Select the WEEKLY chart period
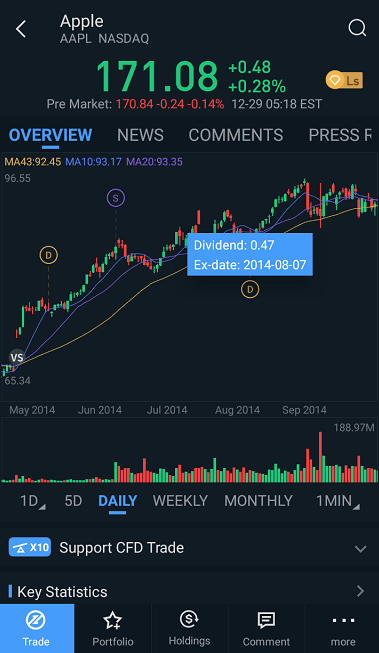Screen dimensions: 379x653 (x=180, y=501)
